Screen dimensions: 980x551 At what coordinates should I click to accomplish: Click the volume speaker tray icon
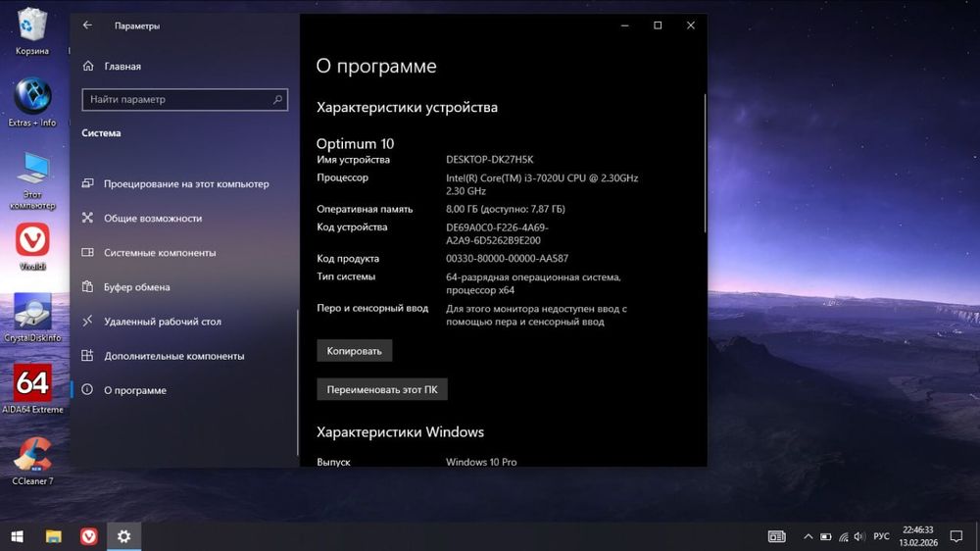tap(859, 536)
